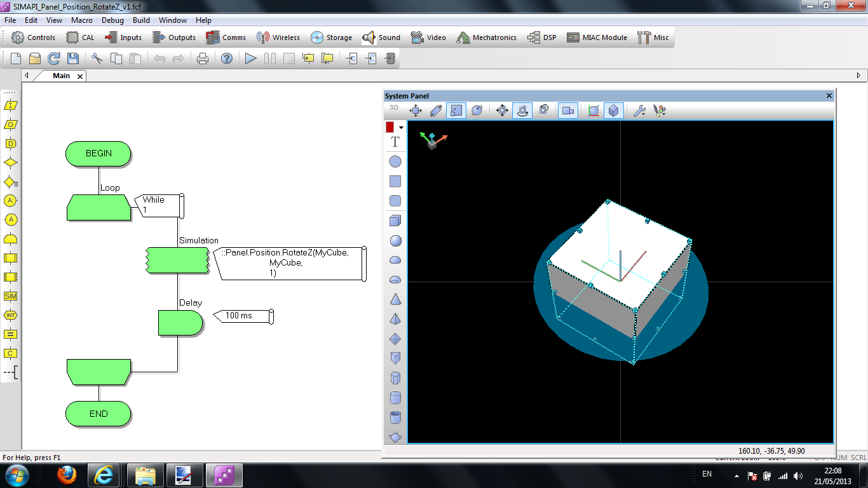Viewport: 868px width, 488px height.
Task: Close the Main tab
Action: 80,76
